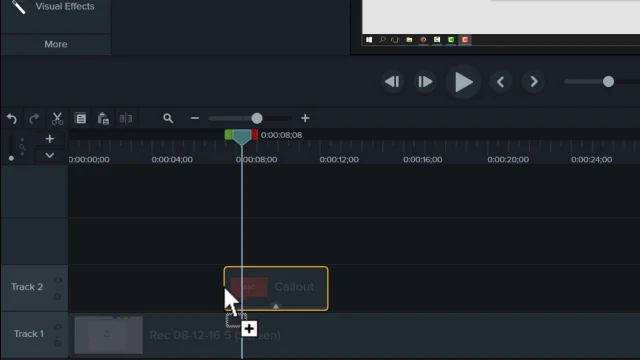Add a new track with plus
The height and width of the screenshot is (360, 640).
click(x=49, y=139)
